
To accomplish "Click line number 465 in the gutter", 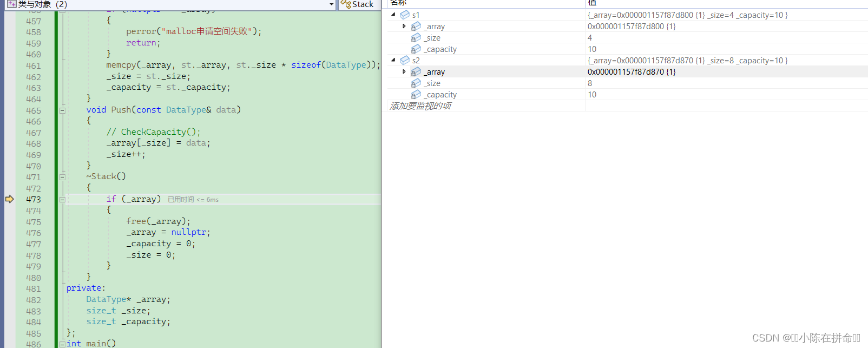I will pos(34,110).
